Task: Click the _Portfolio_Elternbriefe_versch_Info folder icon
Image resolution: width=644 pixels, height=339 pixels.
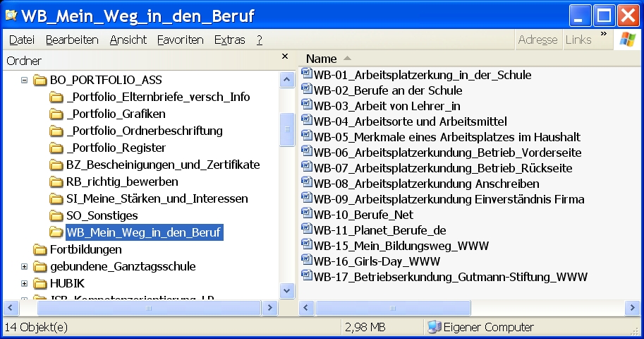Action: (x=56, y=97)
